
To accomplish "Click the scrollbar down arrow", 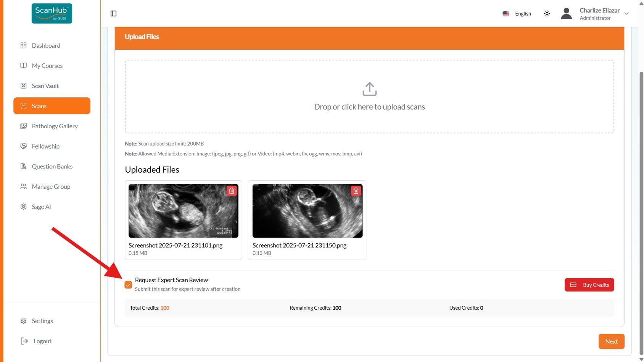I will [x=641, y=359].
